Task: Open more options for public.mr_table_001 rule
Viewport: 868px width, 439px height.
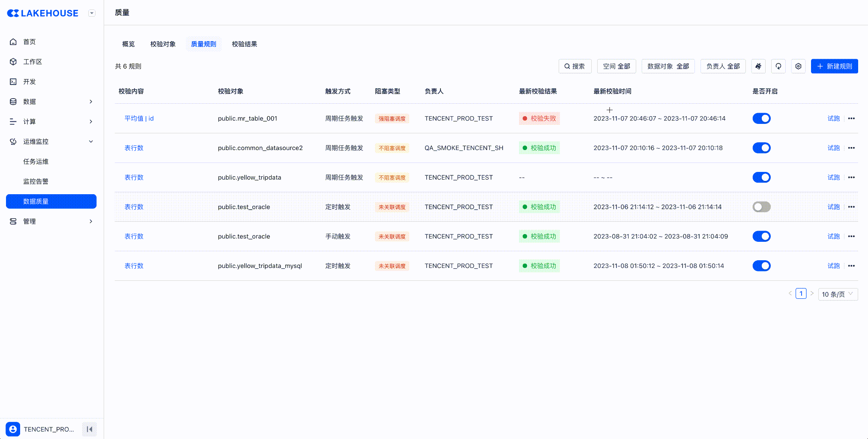Action: coord(851,119)
